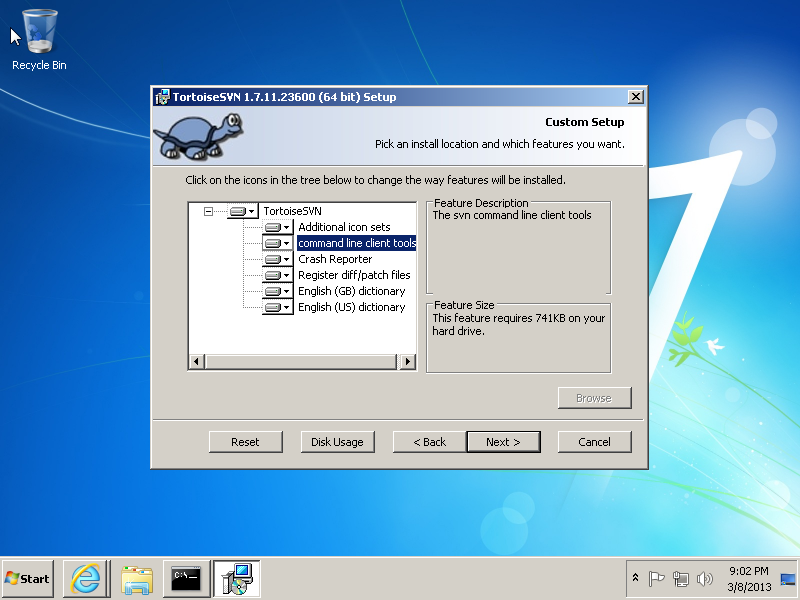Select English (GB) dictionary feature
The image size is (800, 600).
(352, 291)
